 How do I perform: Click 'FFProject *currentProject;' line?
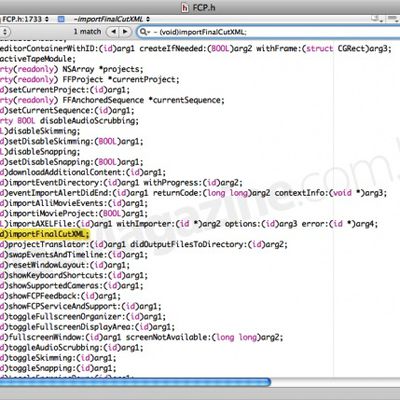90,80
